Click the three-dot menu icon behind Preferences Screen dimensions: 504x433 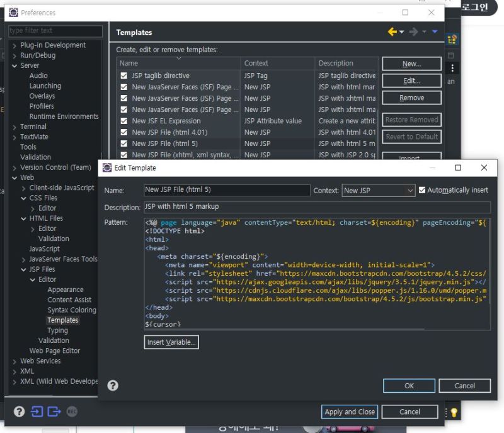452,68
